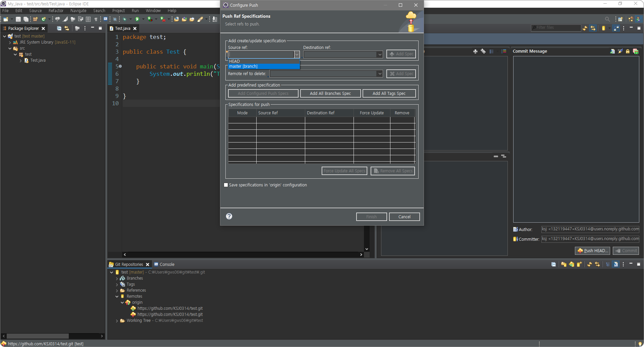Click Collapse All in Package Explorer
The width and height of the screenshot is (644, 347).
(59, 28)
